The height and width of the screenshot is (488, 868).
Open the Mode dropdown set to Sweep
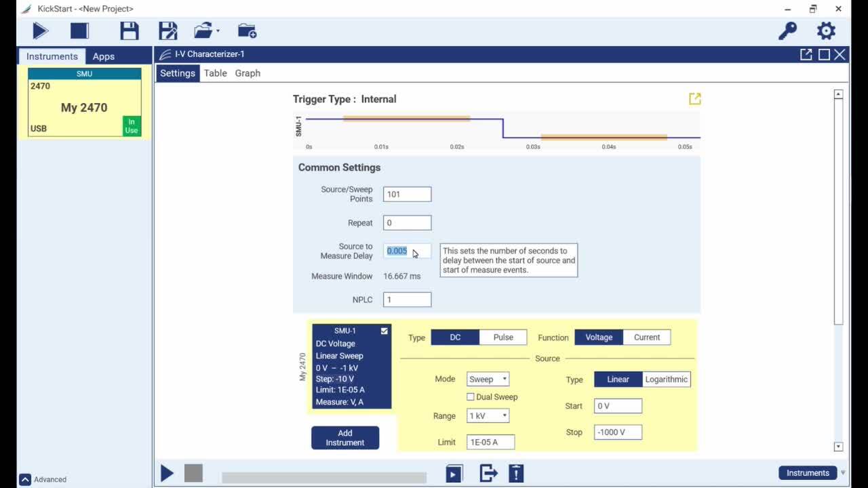point(488,379)
